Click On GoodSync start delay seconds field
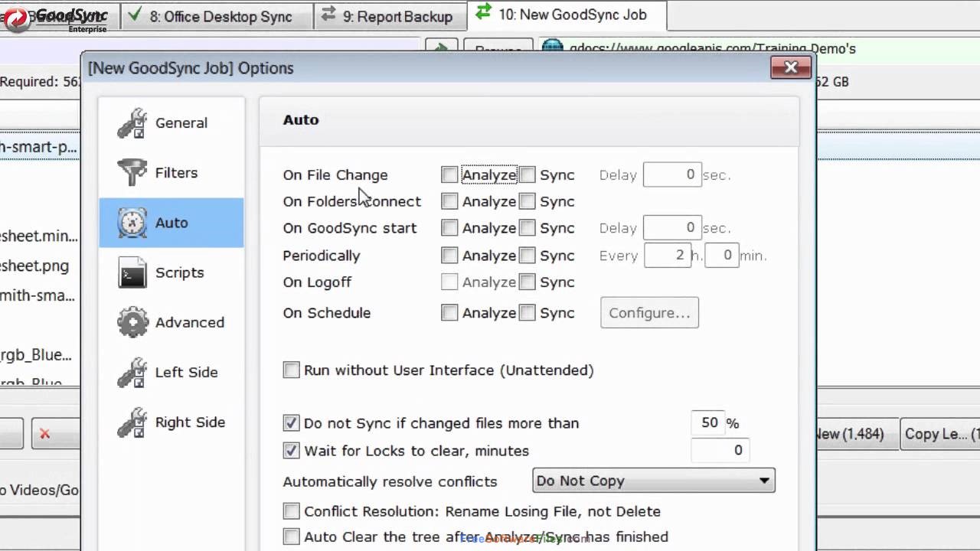This screenshot has height=551, width=980. pyautogui.click(x=672, y=228)
